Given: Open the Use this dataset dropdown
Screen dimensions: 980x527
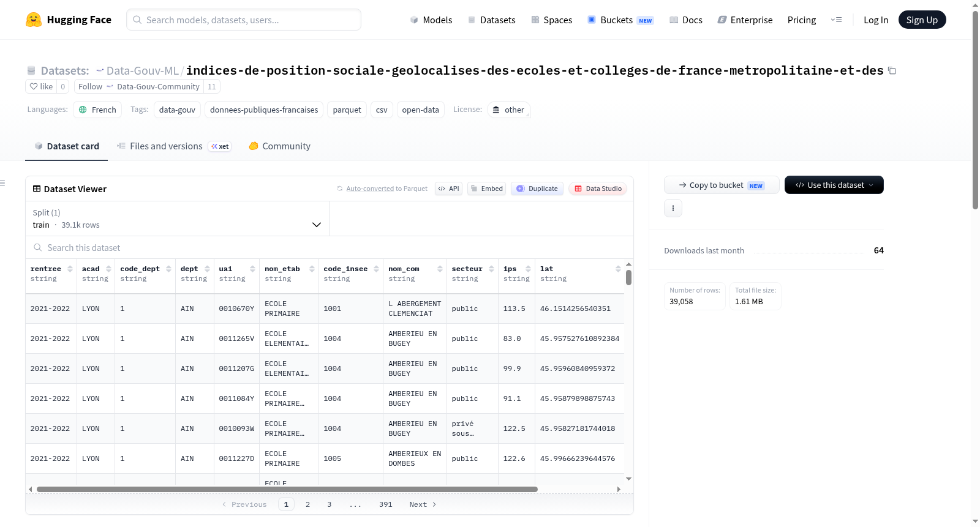Looking at the screenshot, I should (x=834, y=185).
